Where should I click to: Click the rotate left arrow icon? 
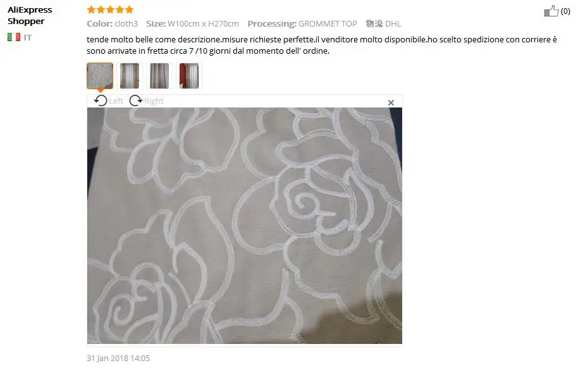100,101
